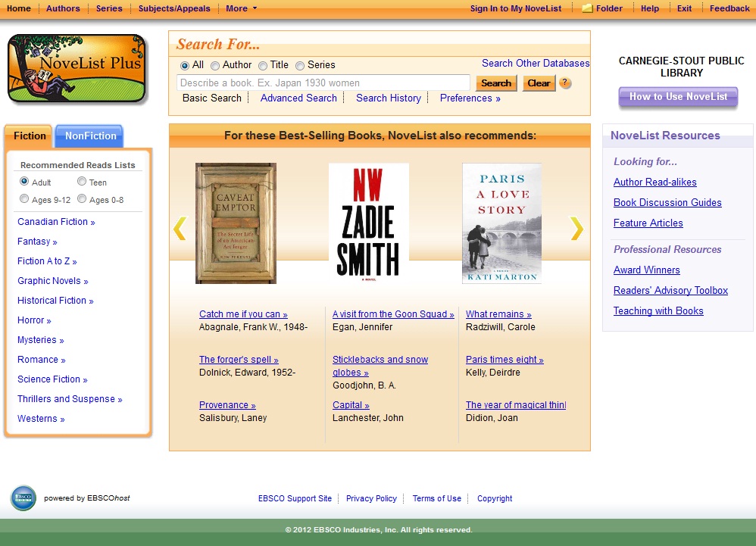Open Award Winners link

point(647,270)
